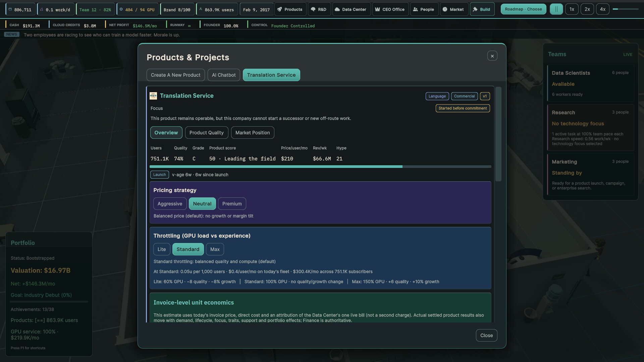This screenshot has height=362, width=644.
Task: Click Create A New Product
Action: click(x=175, y=75)
